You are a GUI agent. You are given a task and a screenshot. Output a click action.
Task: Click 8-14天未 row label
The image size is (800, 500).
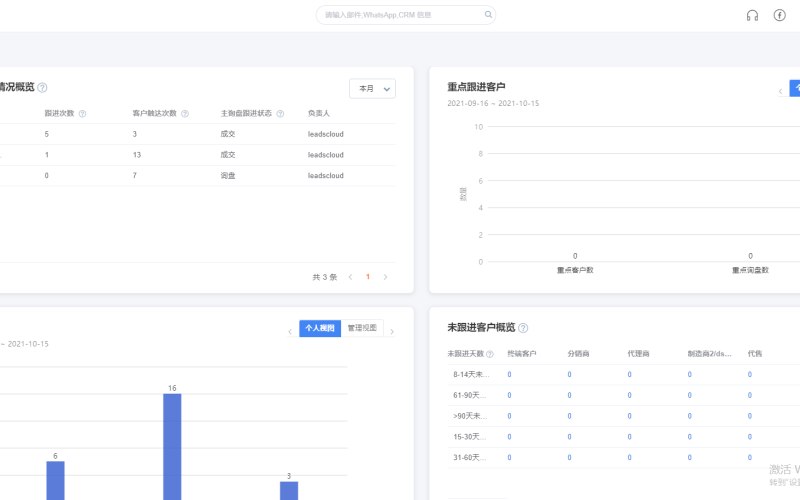click(x=471, y=374)
